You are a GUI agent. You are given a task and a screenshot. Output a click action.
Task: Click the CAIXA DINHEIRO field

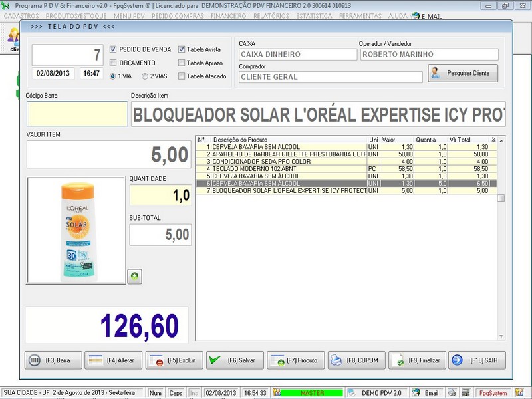[298, 55]
